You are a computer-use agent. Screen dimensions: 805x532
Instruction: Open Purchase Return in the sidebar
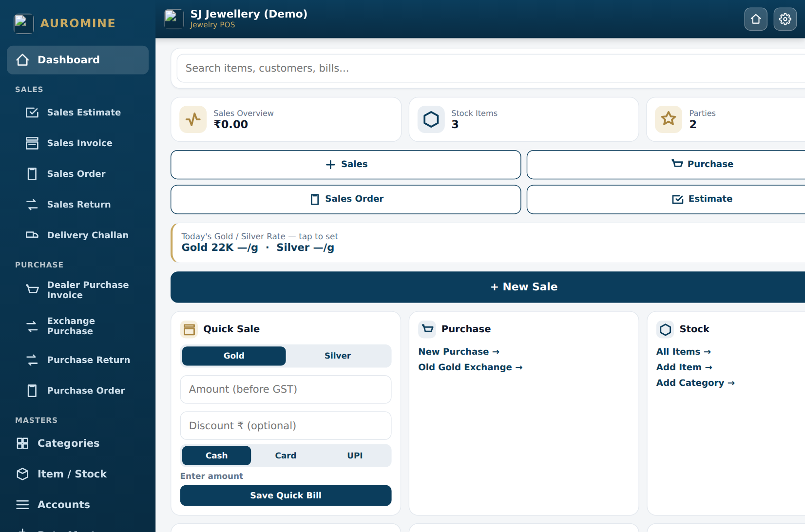pos(78,360)
